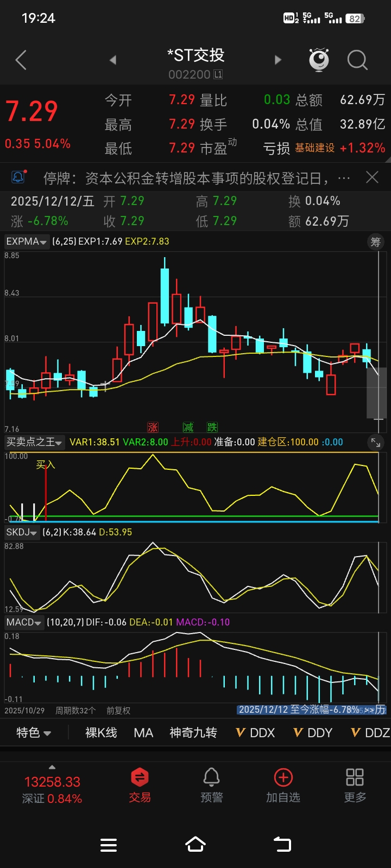Tap the 买入 signal marker
Image resolution: width=391 pixels, height=868 pixels.
(46, 464)
